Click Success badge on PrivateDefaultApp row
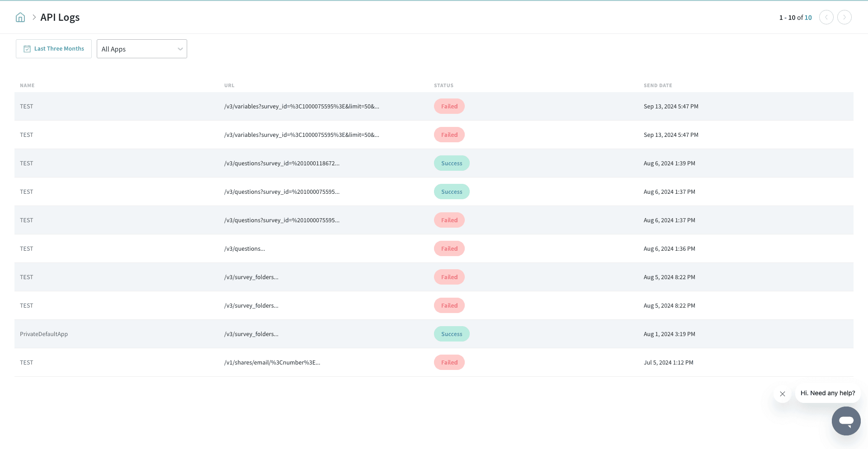The height and width of the screenshot is (449, 868). (452, 334)
